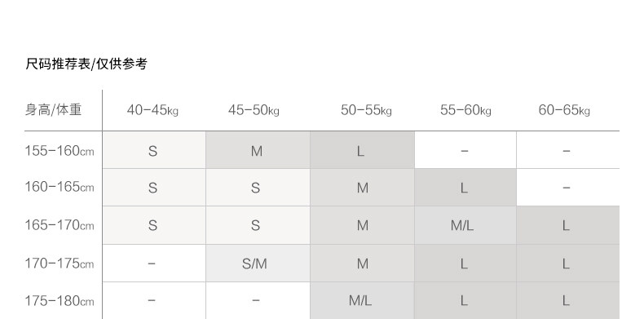644x319 pixels.
Task: Click the S/M cell in 170-175cm row
Action: (x=258, y=263)
